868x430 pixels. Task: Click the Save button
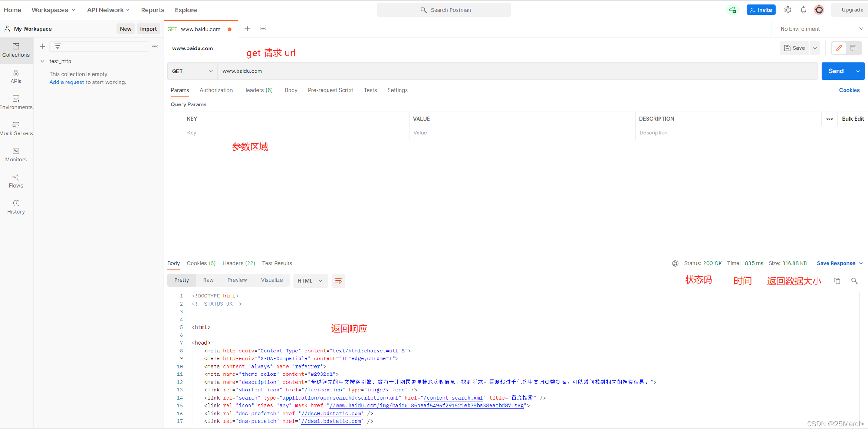click(795, 48)
